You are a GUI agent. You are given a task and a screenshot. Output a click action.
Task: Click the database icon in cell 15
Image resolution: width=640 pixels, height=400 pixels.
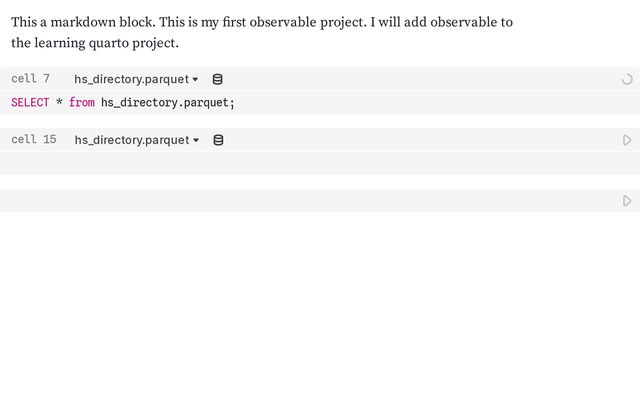(218, 140)
